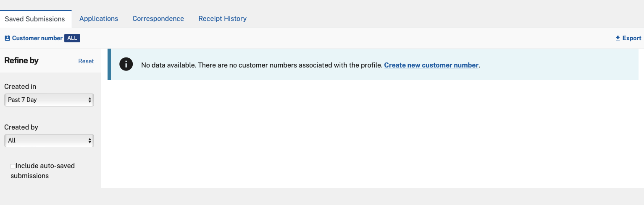644x205 pixels.
Task: Go to the Correspondence tab
Action: coord(158,18)
